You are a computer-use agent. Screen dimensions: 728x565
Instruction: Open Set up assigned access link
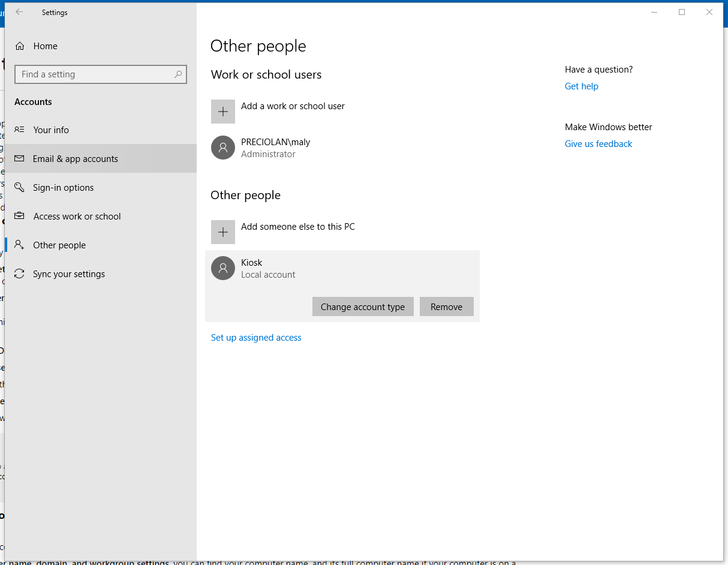click(256, 338)
